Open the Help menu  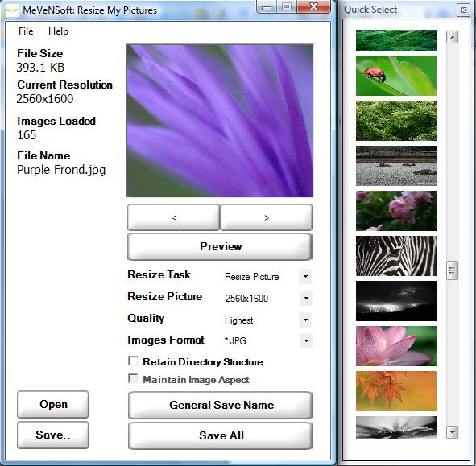[58, 31]
